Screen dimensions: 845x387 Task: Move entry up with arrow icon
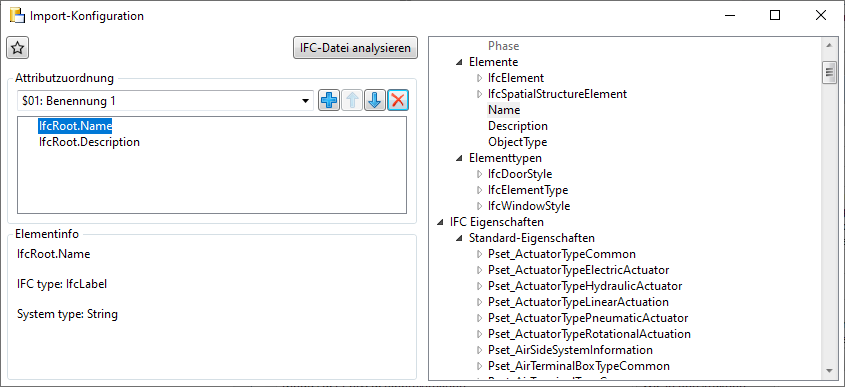coord(352,100)
